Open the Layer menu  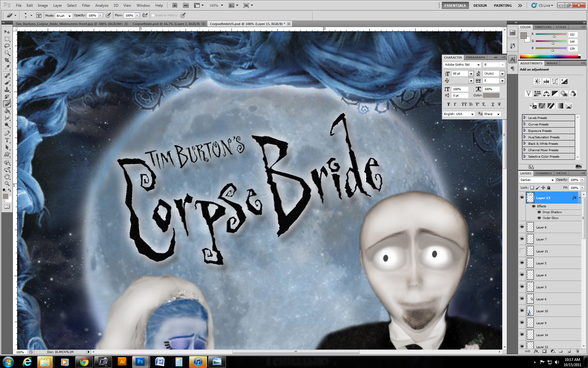[58, 6]
